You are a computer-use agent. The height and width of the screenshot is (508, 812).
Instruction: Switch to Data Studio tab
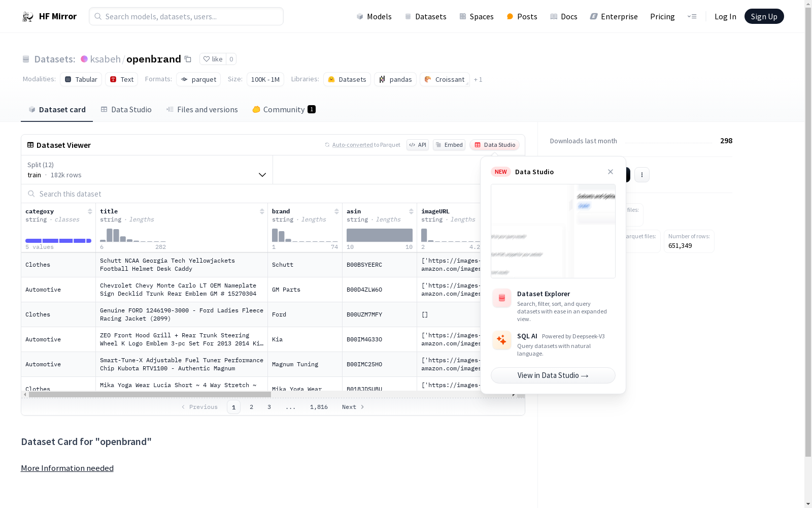[x=126, y=109]
